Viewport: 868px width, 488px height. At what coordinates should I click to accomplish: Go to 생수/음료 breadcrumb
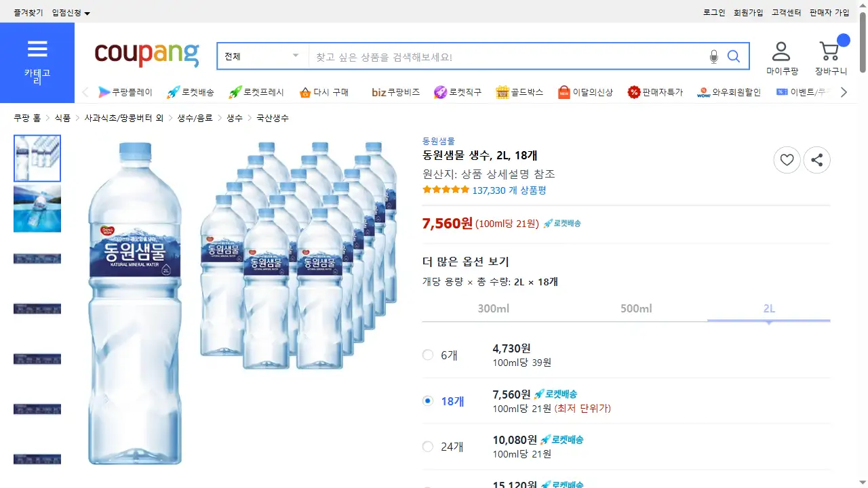click(x=195, y=118)
